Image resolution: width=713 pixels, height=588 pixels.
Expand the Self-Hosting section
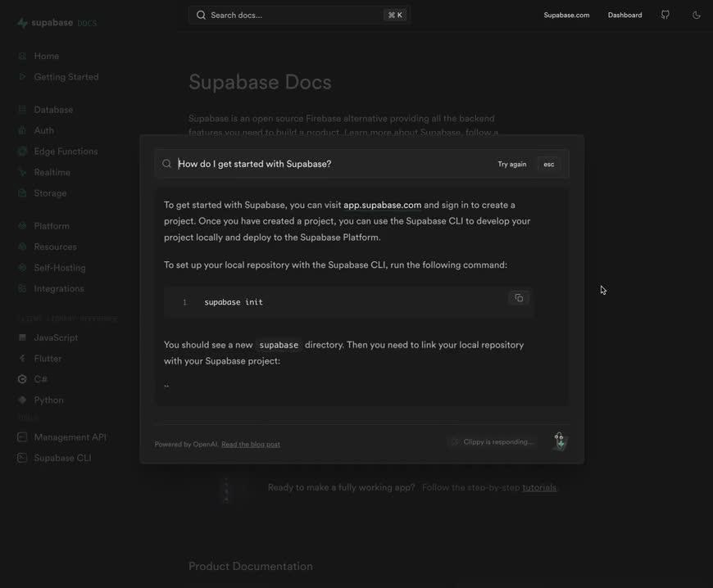(x=22, y=267)
